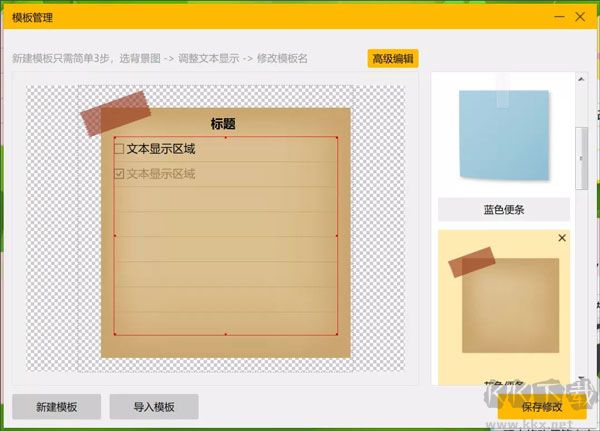Uncheck the second checked 文本显示区域 checkbox
The height and width of the screenshot is (431, 600).
coord(119,174)
